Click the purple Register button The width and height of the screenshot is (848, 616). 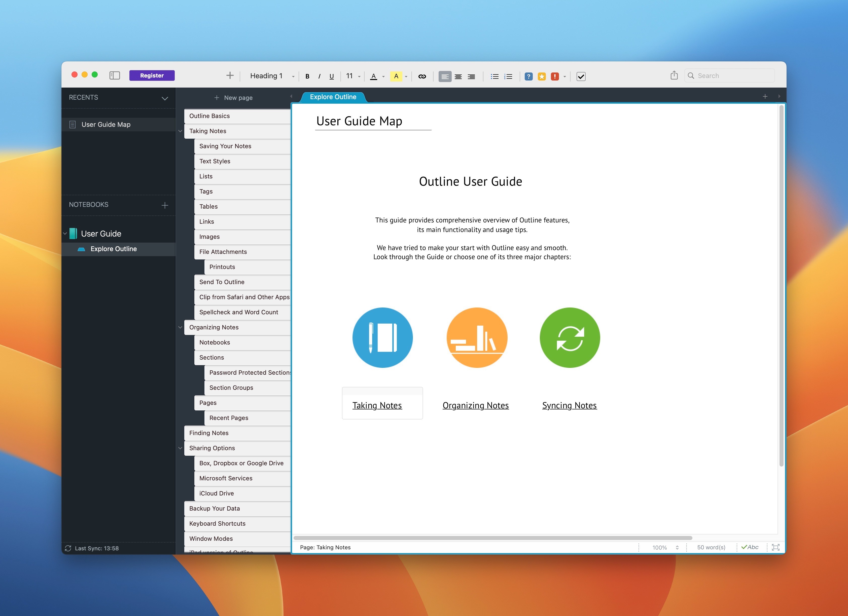click(x=152, y=75)
